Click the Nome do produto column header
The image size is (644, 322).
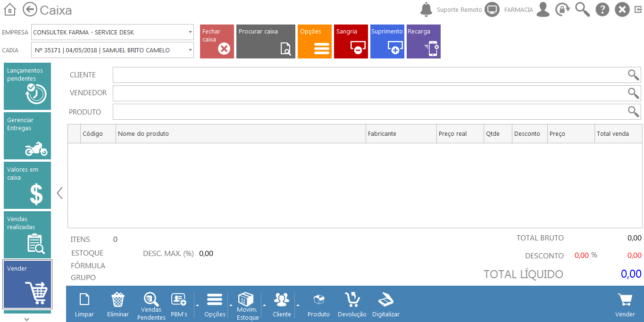coord(241,134)
